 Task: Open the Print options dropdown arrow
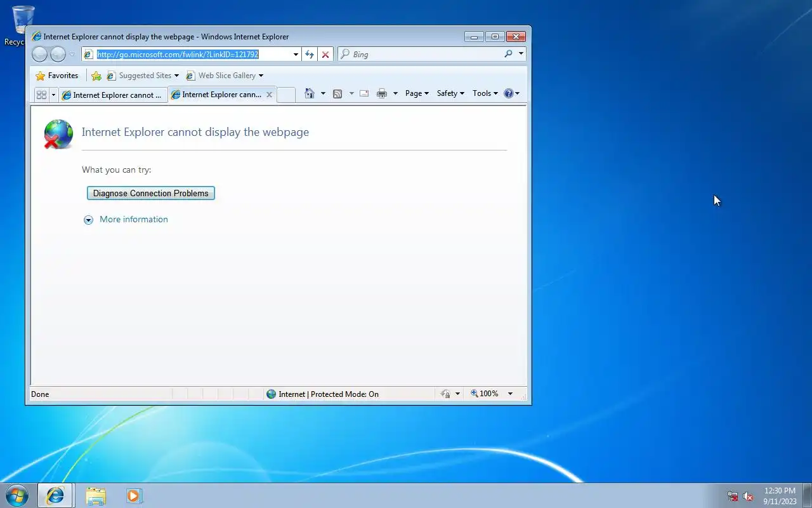[395, 93]
